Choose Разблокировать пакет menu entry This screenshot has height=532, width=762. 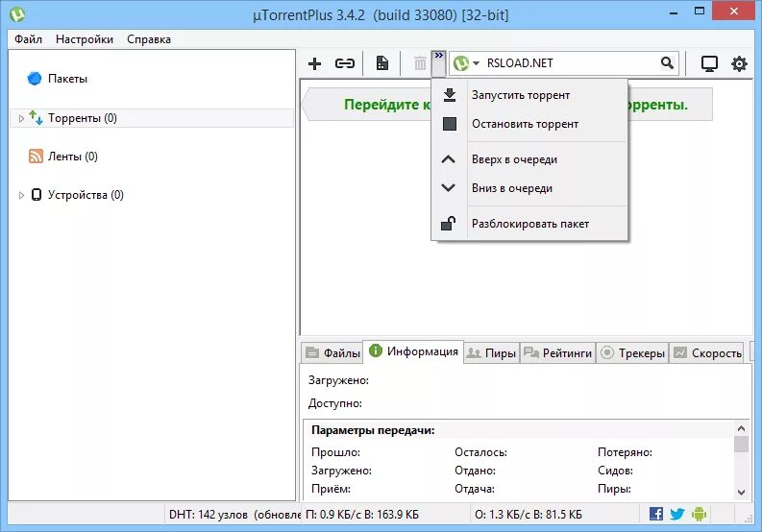tap(529, 224)
